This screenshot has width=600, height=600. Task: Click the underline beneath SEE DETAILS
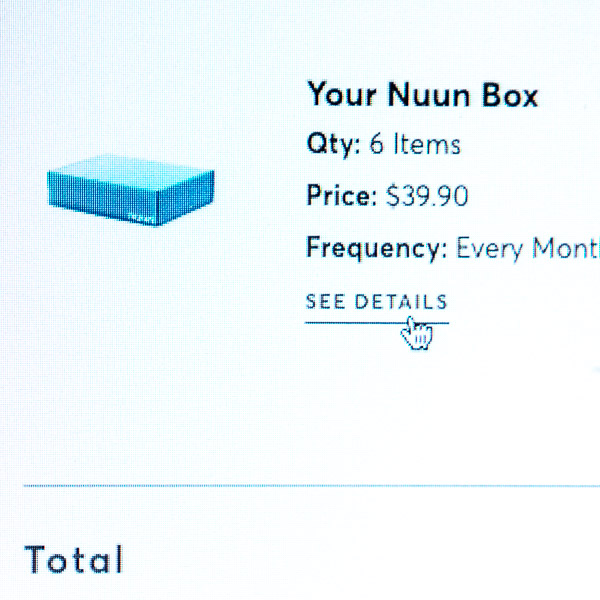(377, 322)
